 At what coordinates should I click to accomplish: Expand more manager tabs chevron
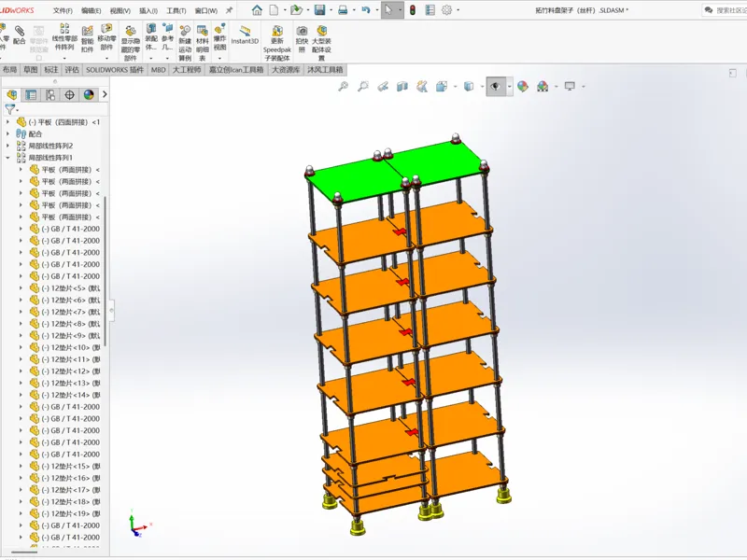[105, 95]
